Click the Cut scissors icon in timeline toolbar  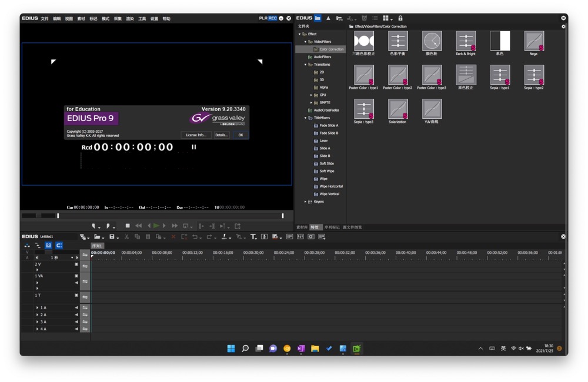coord(126,237)
